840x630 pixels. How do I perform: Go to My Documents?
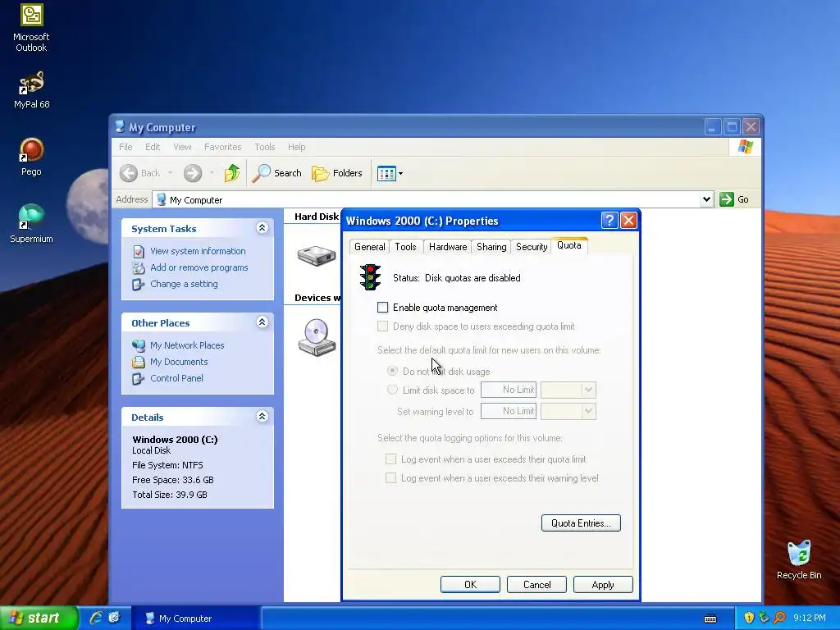click(x=179, y=362)
